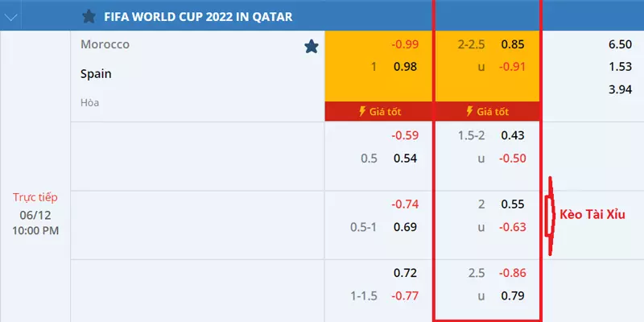Open the Morocco team name link

[105, 44]
